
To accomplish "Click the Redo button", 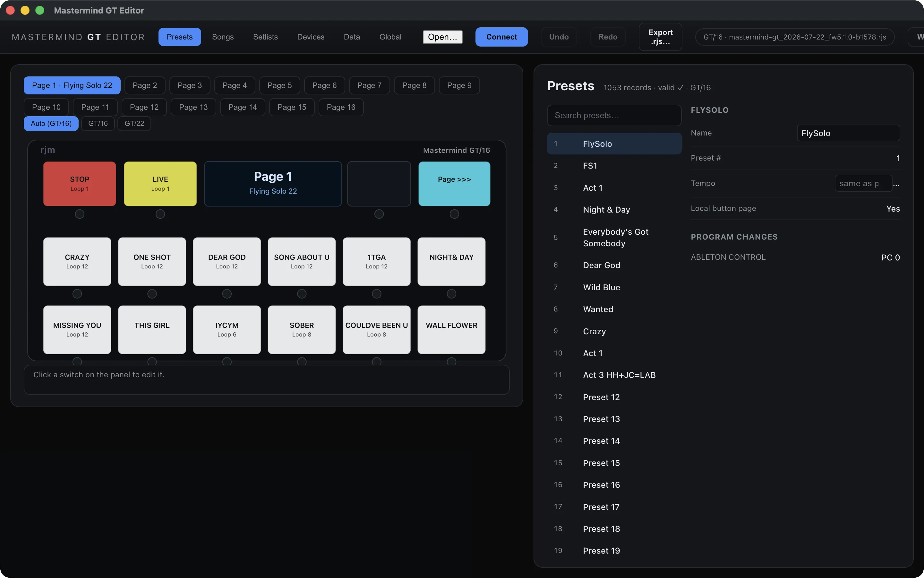I will tap(607, 37).
